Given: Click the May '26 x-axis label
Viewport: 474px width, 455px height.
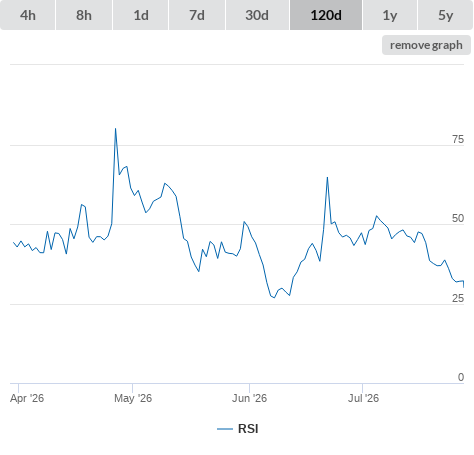Looking at the screenshot, I should coord(133,398).
